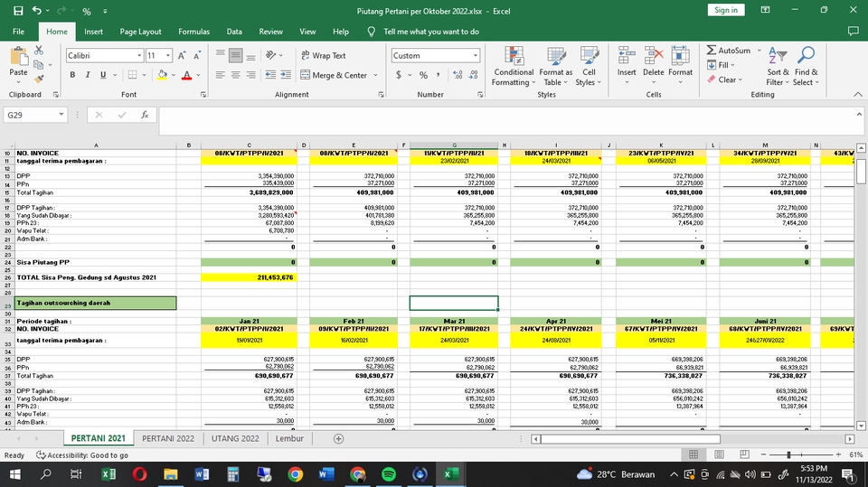Click Decrease Decimal icon
Image resolution: width=868 pixels, height=487 pixels.
[x=473, y=75]
